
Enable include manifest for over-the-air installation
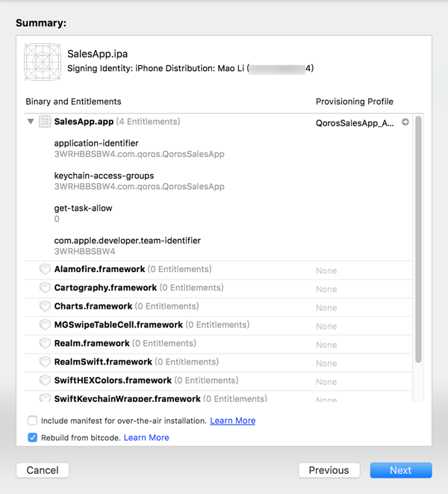[33, 421]
